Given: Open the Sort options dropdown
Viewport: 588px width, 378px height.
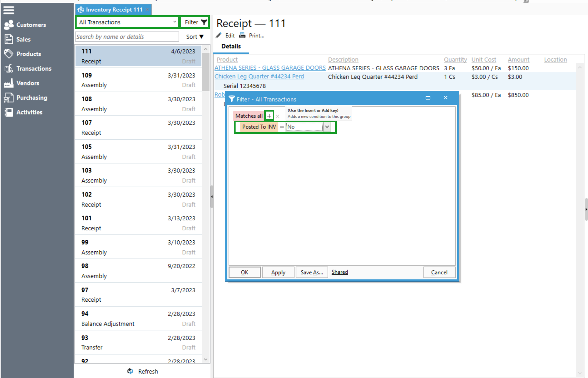Looking at the screenshot, I should [x=195, y=36].
